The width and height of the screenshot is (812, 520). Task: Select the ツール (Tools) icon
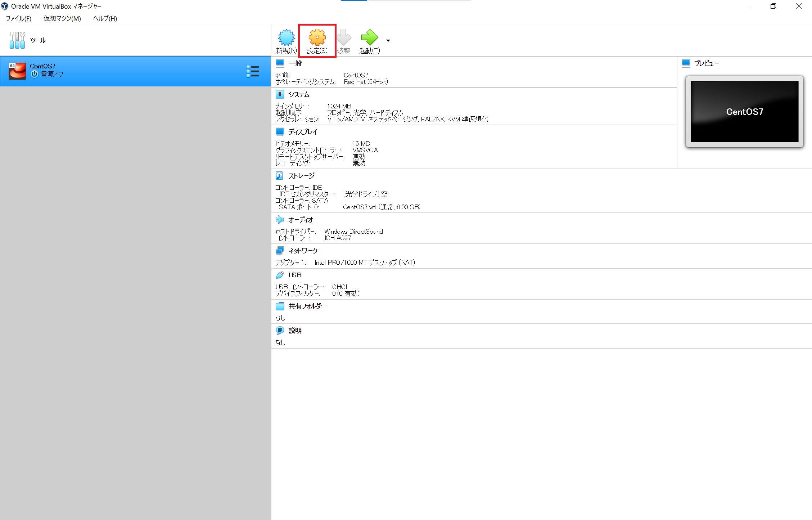pos(17,40)
